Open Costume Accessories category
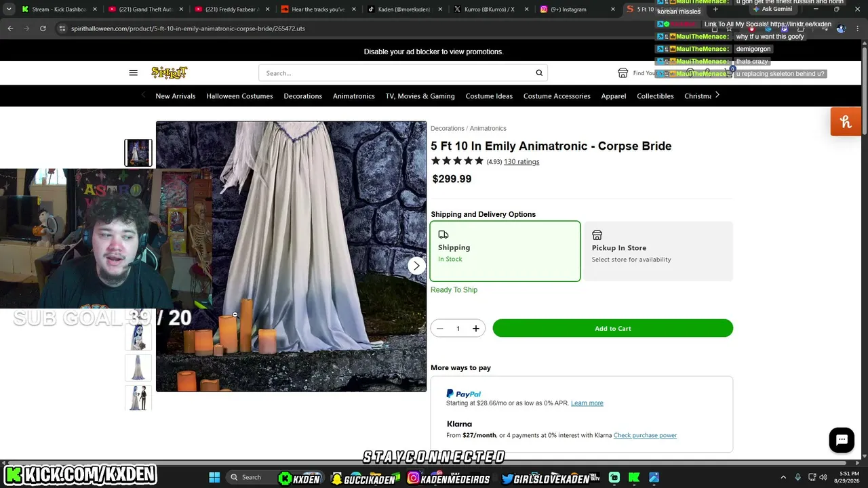The width and height of the screenshot is (868, 488). click(557, 96)
